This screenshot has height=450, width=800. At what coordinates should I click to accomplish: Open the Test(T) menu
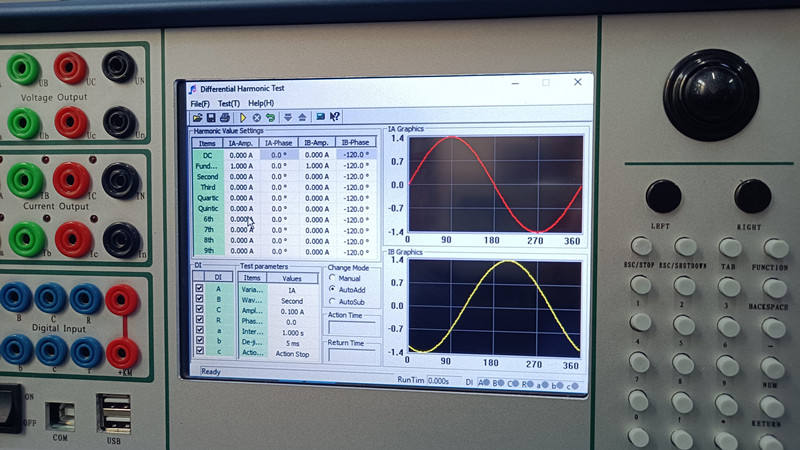click(x=229, y=103)
